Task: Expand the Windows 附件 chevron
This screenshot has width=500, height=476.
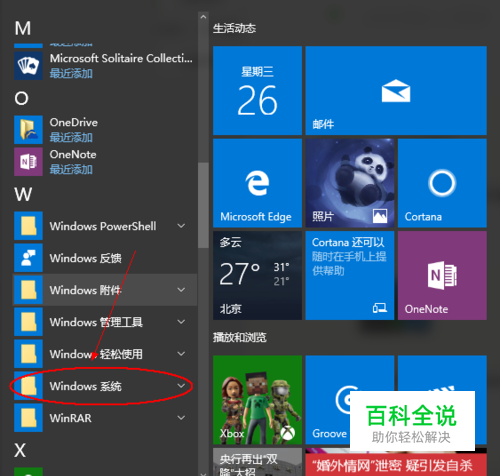Action: (181, 290)
